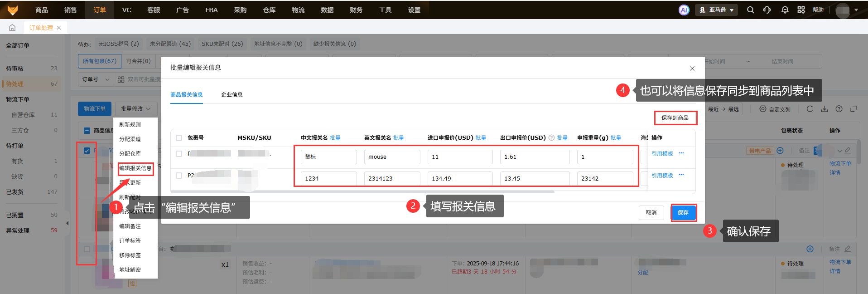This screenshot has width=868, height=294.
Task: Click the info icon beside 出口申报价(USD)
Action: pyautogui.click(x=551, y=138)
